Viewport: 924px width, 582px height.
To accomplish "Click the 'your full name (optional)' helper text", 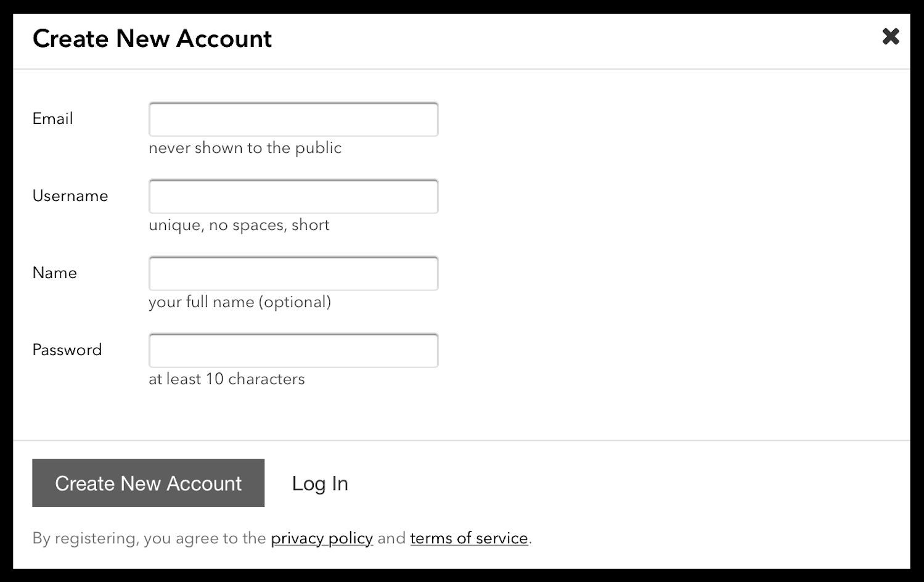I will point(240,303).
